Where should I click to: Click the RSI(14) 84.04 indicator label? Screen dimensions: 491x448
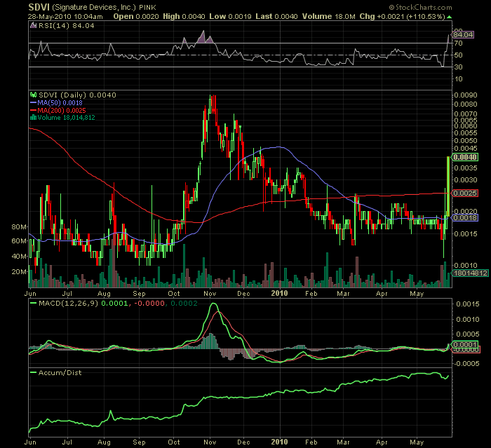pyautogui.click(x=66, y=26)
